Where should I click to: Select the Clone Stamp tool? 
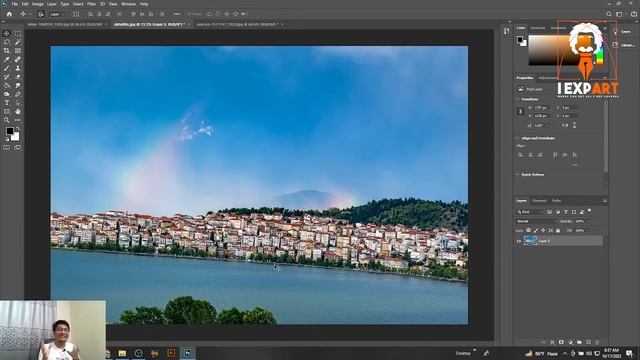point(18,68)
